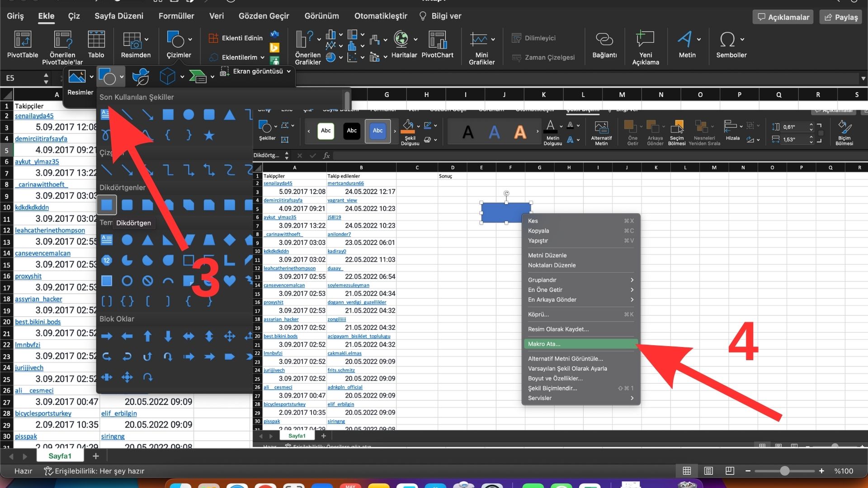Click the Haritalar globe icon
This screenshot has width=868, height=488.
coord(401,39)
